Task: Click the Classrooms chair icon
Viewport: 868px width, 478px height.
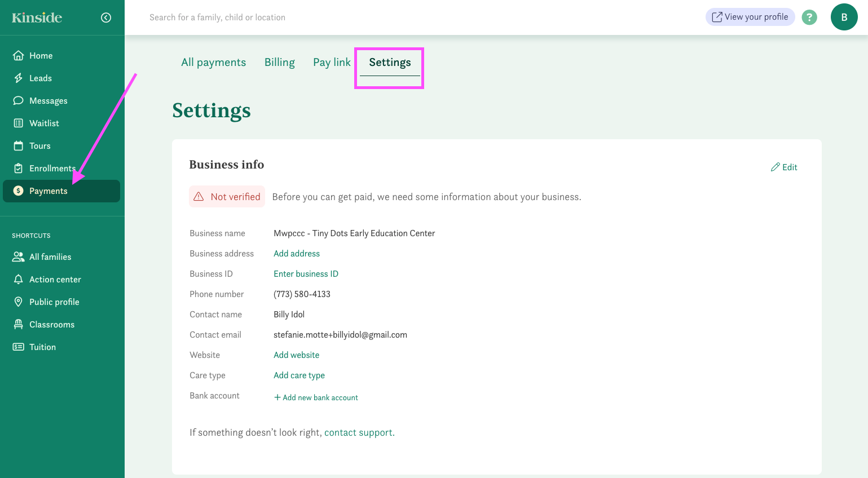Action: point(19,325)
